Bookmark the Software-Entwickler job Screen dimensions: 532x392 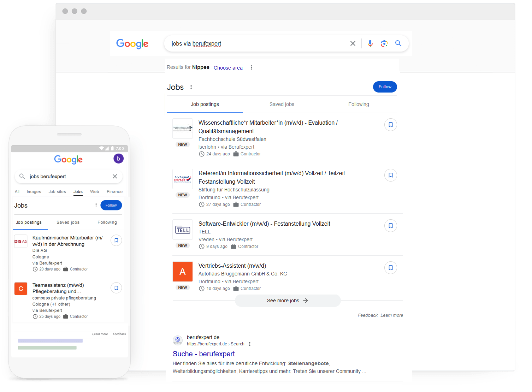coord(391,226)
